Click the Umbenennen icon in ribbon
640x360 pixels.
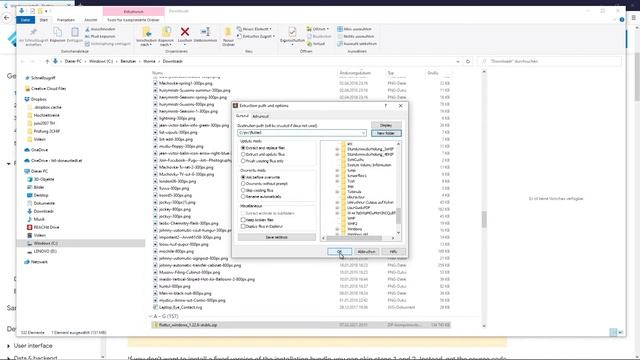205,32
